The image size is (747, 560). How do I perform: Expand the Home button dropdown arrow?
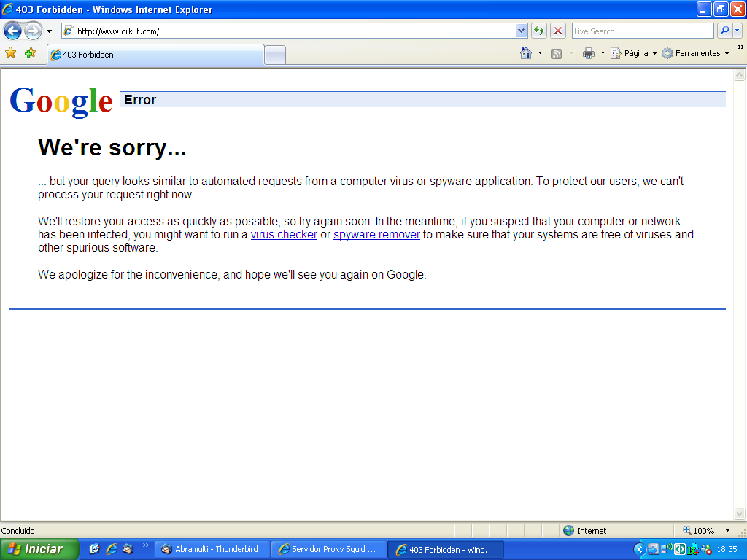(x=540, y=52)
